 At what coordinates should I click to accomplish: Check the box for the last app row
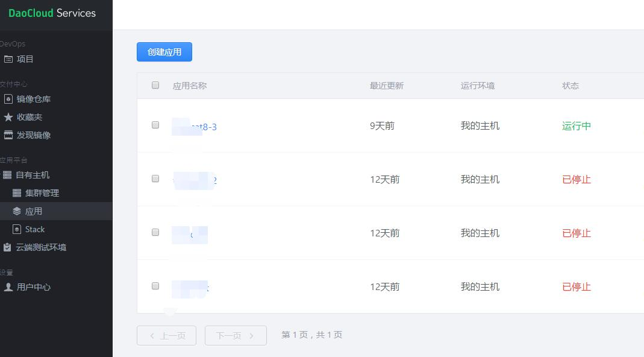(155, 286)
